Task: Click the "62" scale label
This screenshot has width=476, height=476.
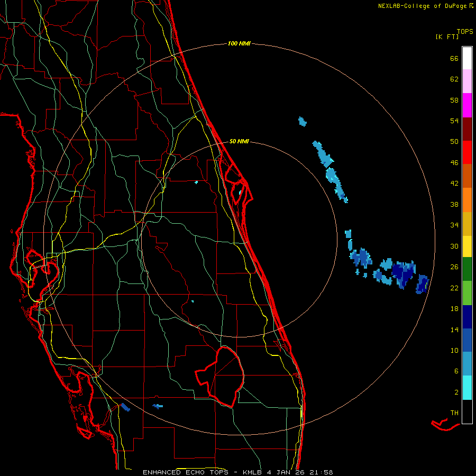Action: [454, 79]
